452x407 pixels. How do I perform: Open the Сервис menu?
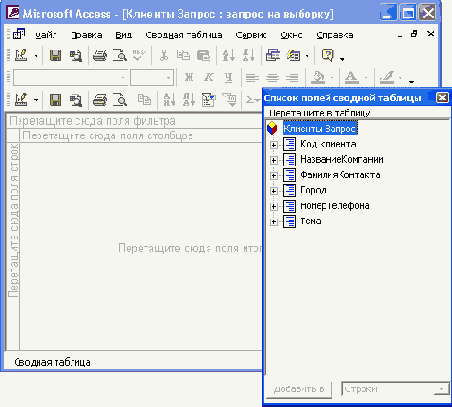[x=251, y=35]
